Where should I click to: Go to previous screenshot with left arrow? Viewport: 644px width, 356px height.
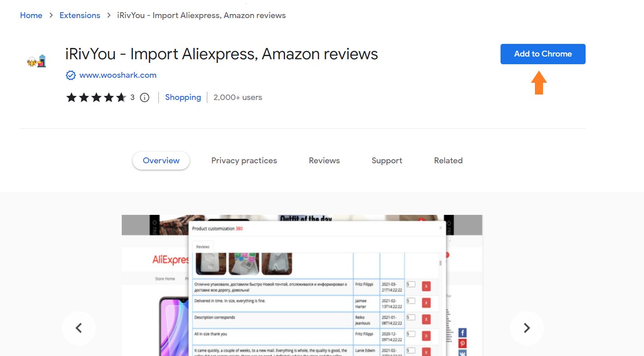(x=79, y=328)
